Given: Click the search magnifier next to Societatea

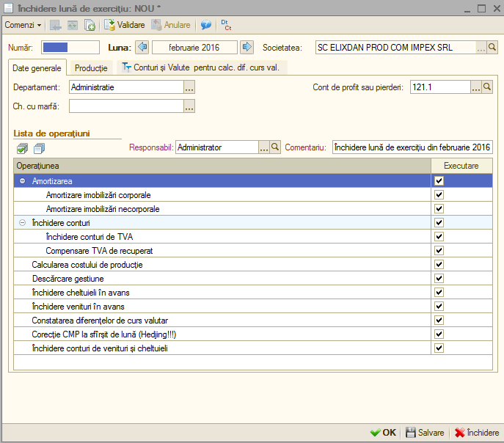Looking at the screenshot, I should tap(492, 47).
